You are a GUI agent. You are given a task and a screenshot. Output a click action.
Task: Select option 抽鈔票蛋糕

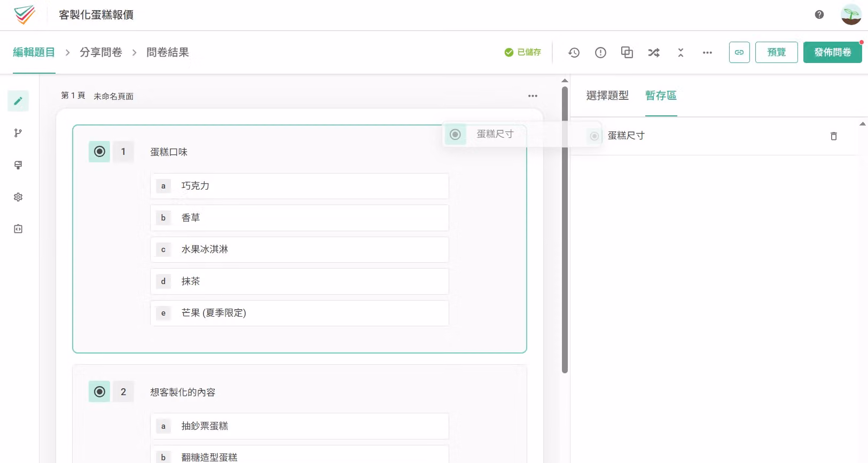(x=300, y=426)
